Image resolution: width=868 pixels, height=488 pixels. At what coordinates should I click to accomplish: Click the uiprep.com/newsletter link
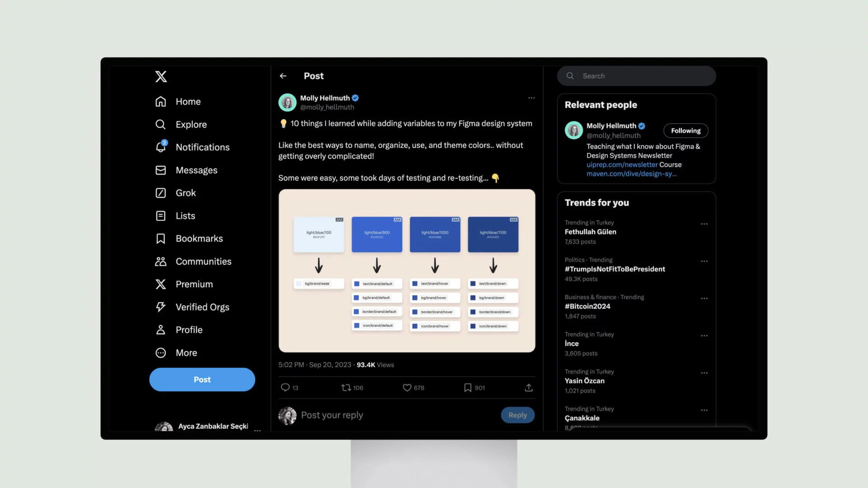tap(622, 164)
